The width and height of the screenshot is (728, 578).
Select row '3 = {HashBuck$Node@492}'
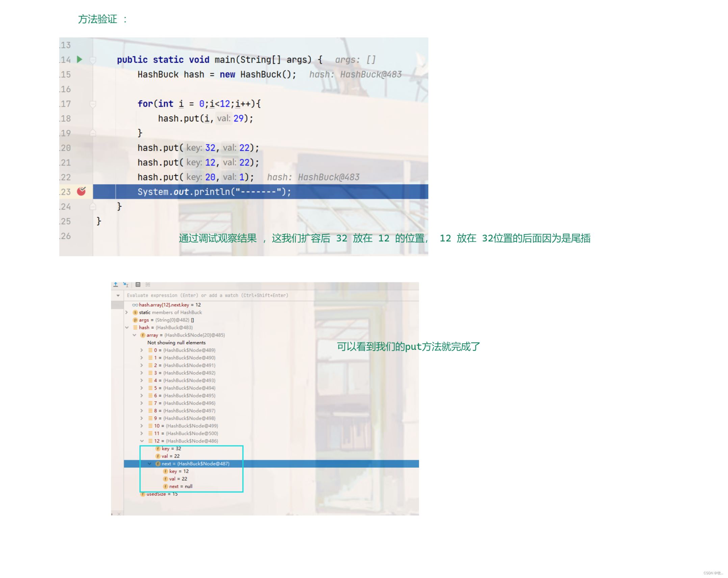coord(182,373)
